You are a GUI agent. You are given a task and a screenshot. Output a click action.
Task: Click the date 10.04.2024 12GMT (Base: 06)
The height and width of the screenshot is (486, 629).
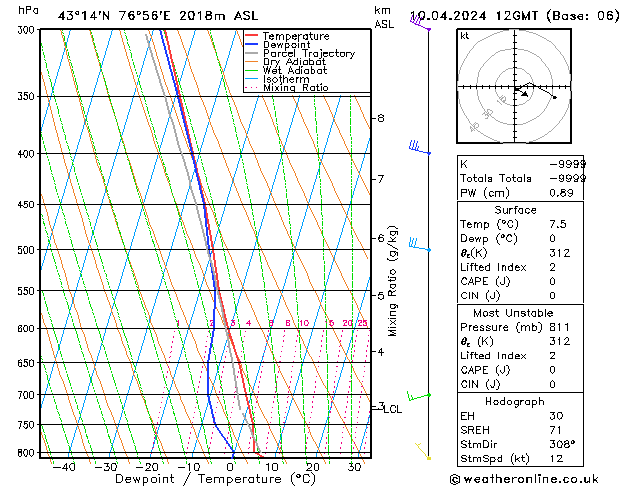[515, 16]
